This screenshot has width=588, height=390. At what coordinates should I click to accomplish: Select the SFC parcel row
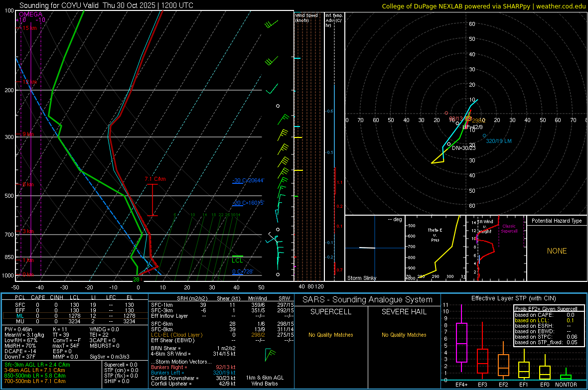click(x=75, y=305)
